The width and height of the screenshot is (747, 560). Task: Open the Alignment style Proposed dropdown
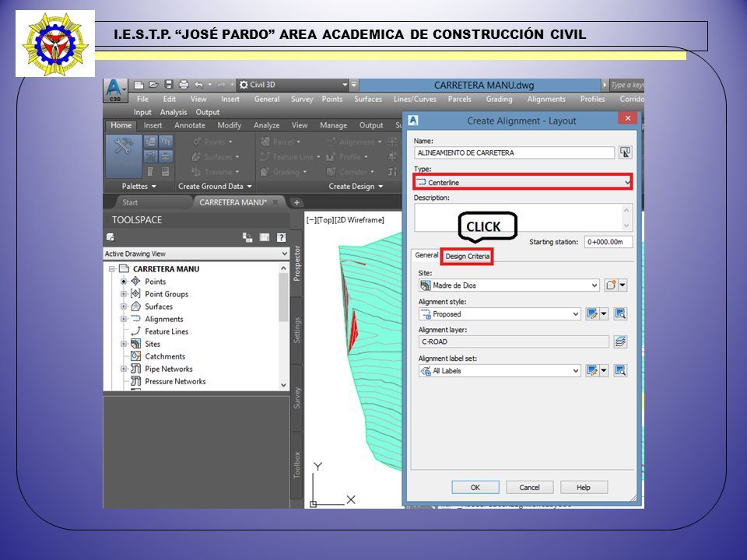click(500, 314)
